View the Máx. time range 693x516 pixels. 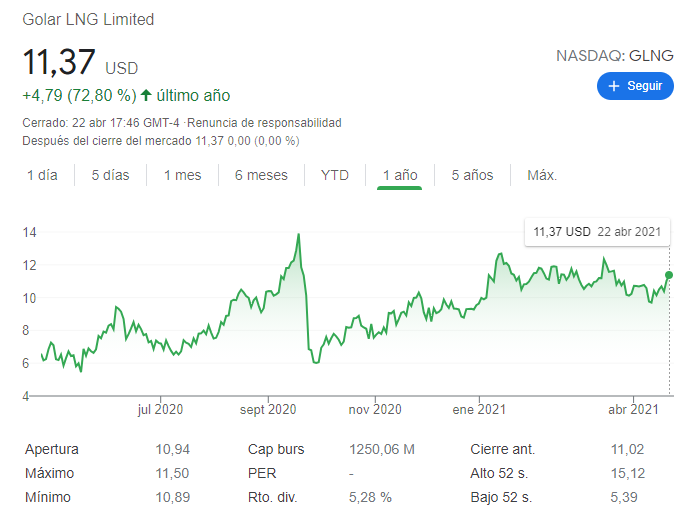pos(542,175)
